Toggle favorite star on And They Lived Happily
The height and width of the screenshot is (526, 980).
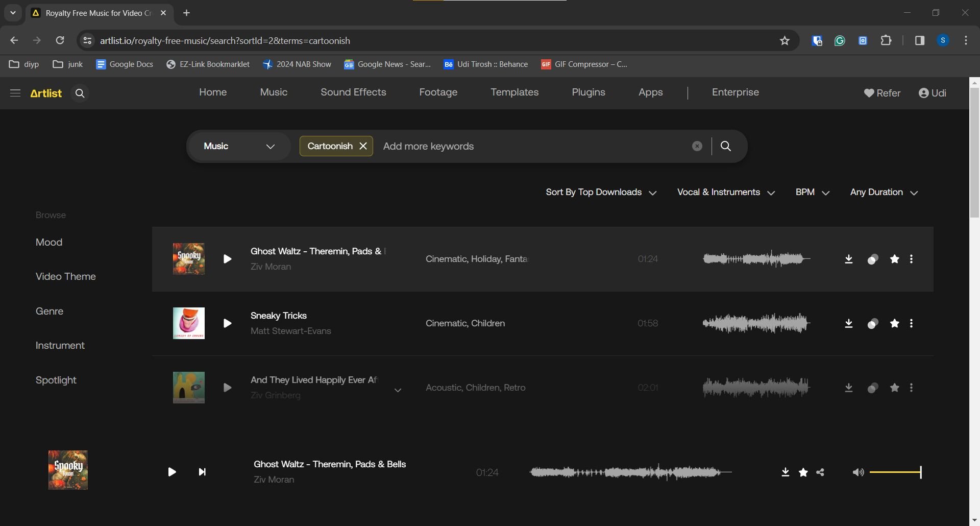click(x=895, y=388)
